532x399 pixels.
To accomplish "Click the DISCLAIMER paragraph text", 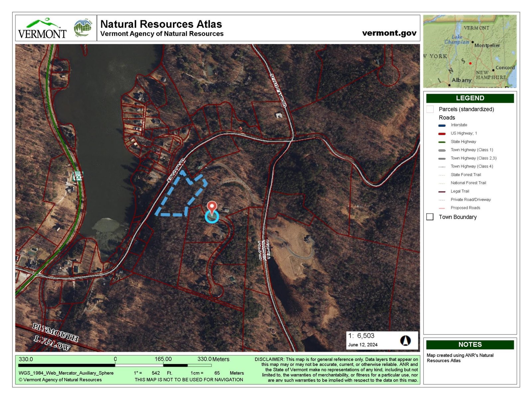I will (336, 370).
